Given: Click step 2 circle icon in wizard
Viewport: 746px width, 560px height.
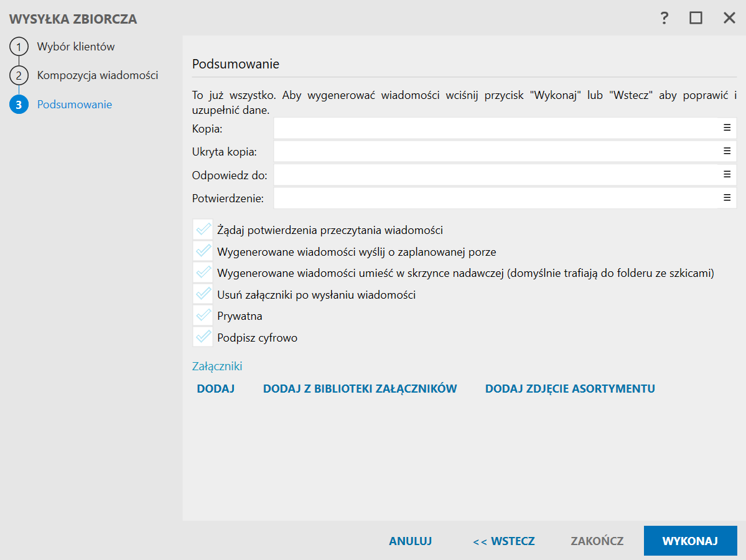Looking at the screenshot, I should coord(19,76).
